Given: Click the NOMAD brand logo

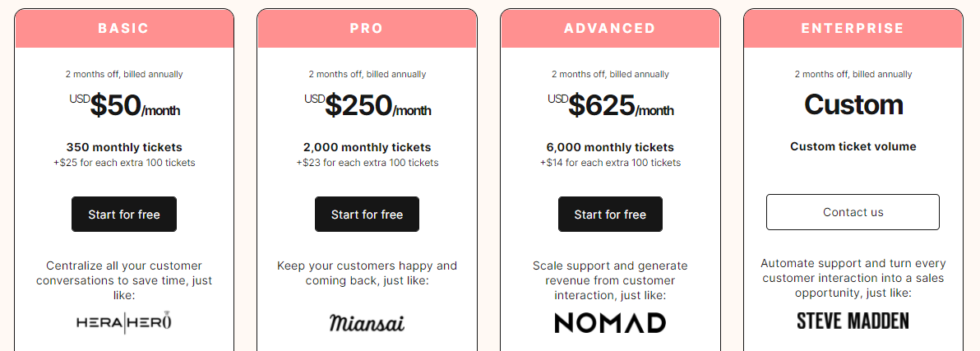Looking at the screenshot, I should tap(610, 323).
